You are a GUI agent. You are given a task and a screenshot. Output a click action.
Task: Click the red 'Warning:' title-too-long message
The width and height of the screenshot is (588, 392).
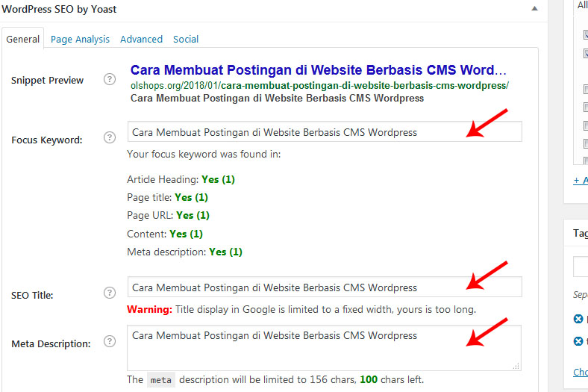(301, 309)
